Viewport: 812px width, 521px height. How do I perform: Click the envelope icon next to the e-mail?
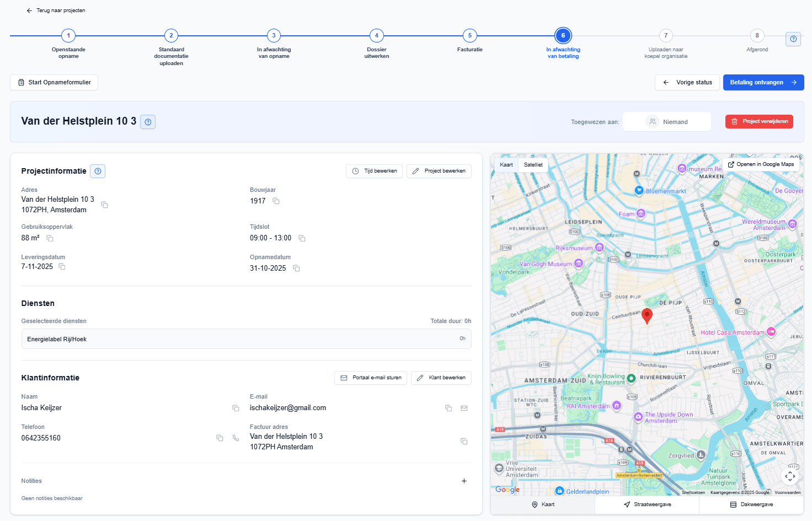(x=464, y=407)
